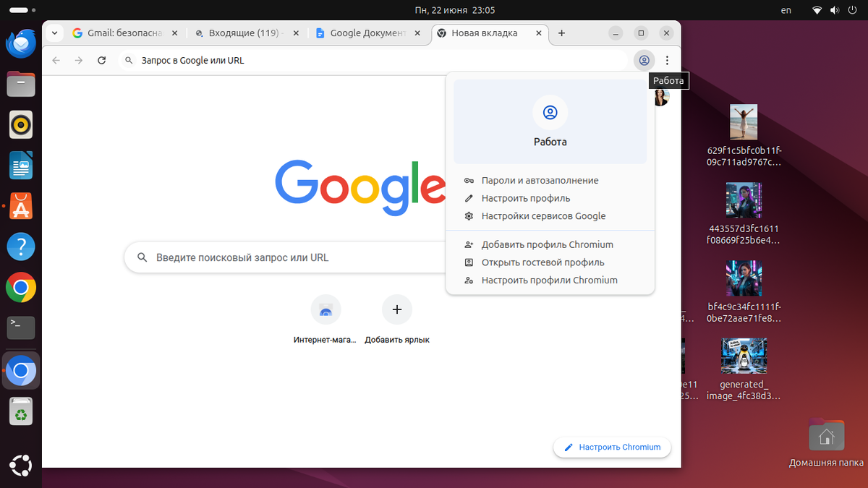Open the Thunderbird mail dock icon
The width and height of the screenshot is (868, 488).
click(21, 43)
